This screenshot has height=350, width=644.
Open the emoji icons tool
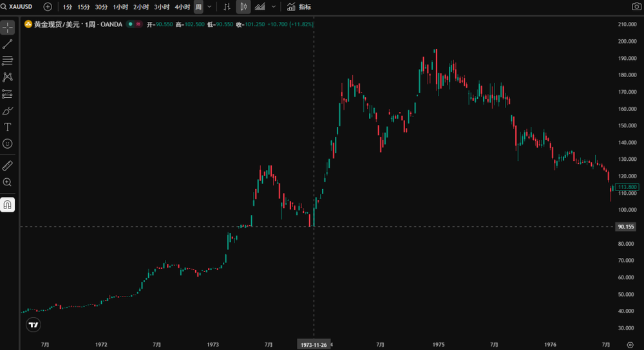[x=8, y=144]
